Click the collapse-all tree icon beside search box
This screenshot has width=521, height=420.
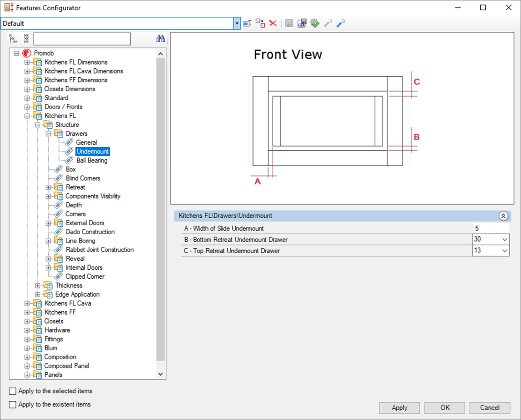[x=26, y=39]
